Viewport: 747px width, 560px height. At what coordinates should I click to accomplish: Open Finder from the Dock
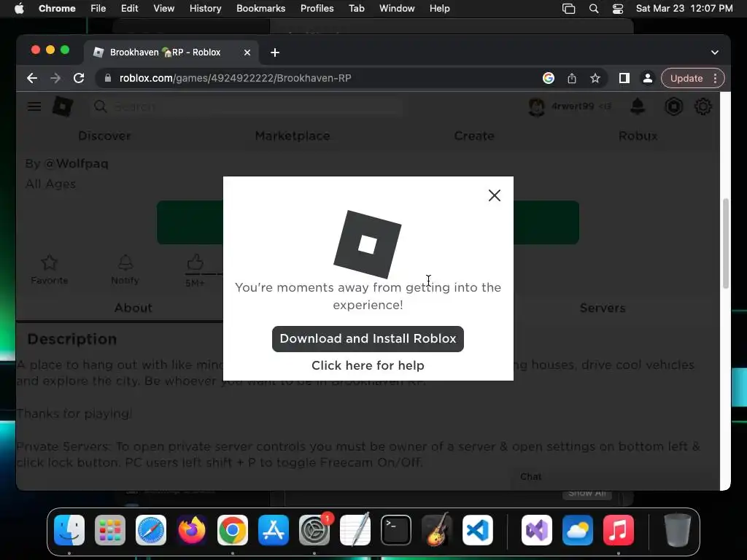pyautogui.click(x=69, y=530)
